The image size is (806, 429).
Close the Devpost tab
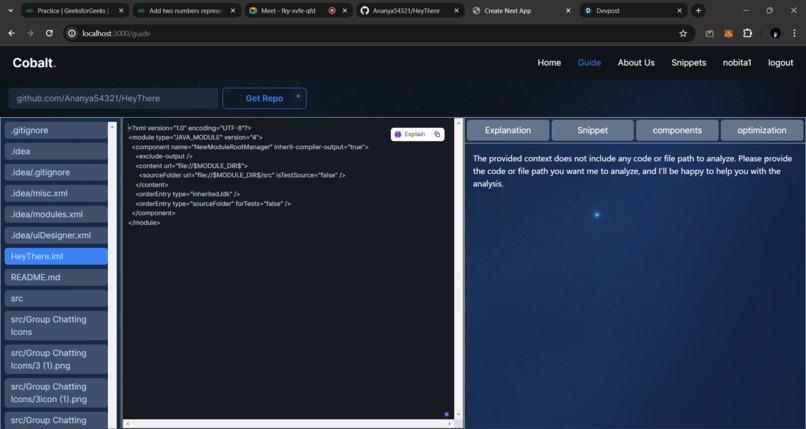coord(679,10)
